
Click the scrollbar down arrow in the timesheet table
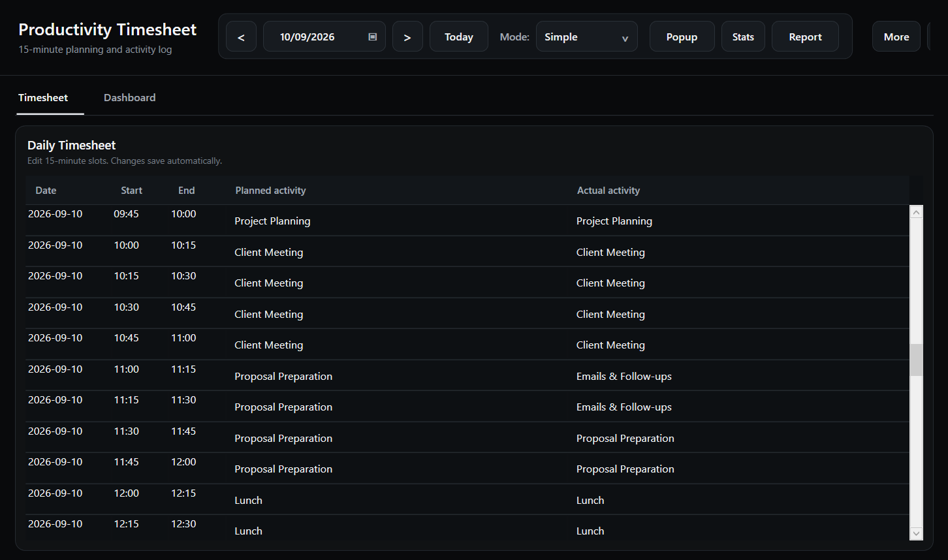coord(916,533)
